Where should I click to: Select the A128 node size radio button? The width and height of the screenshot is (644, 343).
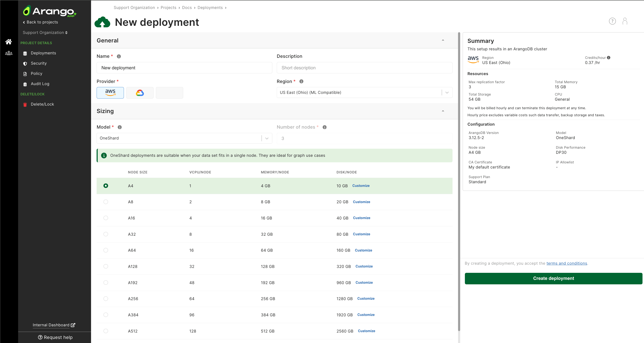[x=106, y=266]
